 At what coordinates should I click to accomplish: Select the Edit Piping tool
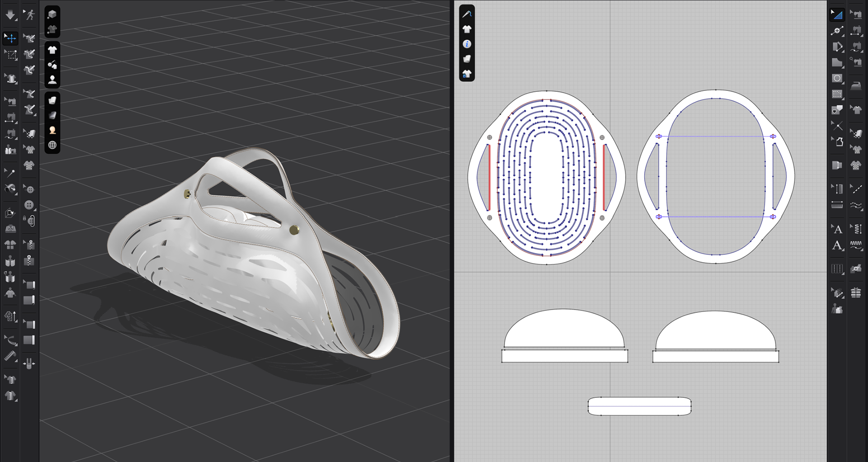tap(29, 324)
